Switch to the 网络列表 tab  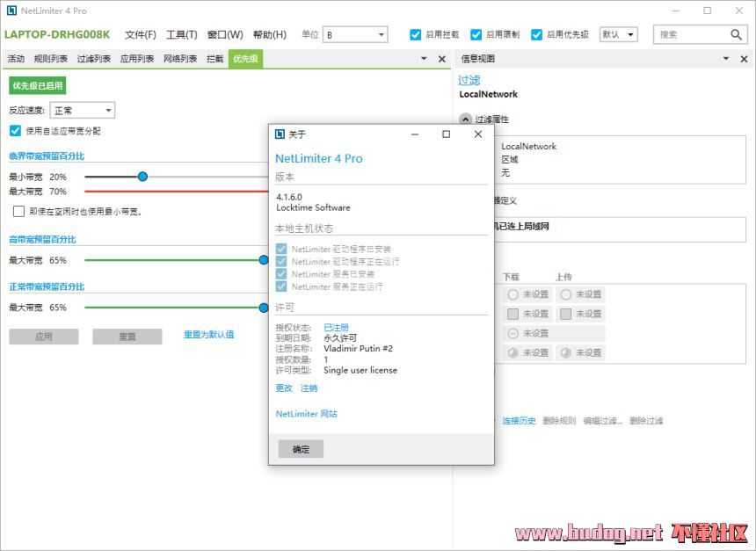click(x=180, y=59)
